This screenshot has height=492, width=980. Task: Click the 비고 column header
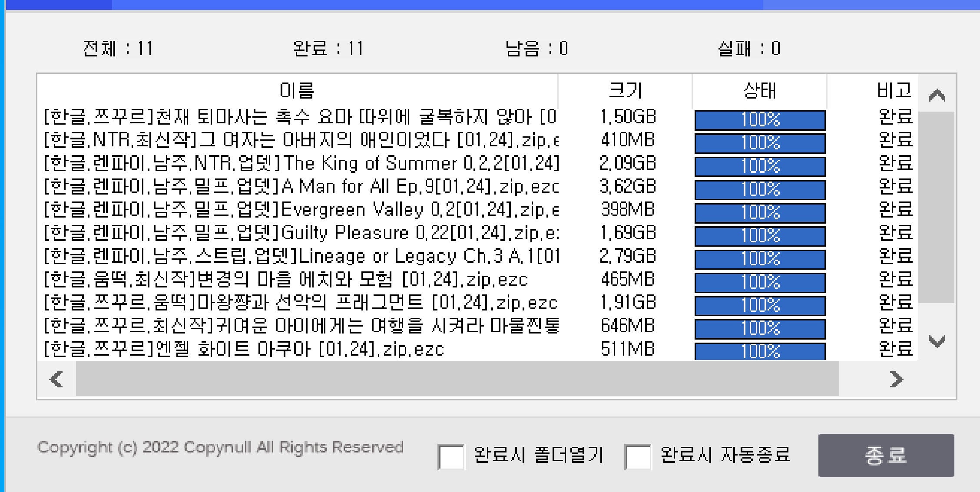click(x=893, y=91)
